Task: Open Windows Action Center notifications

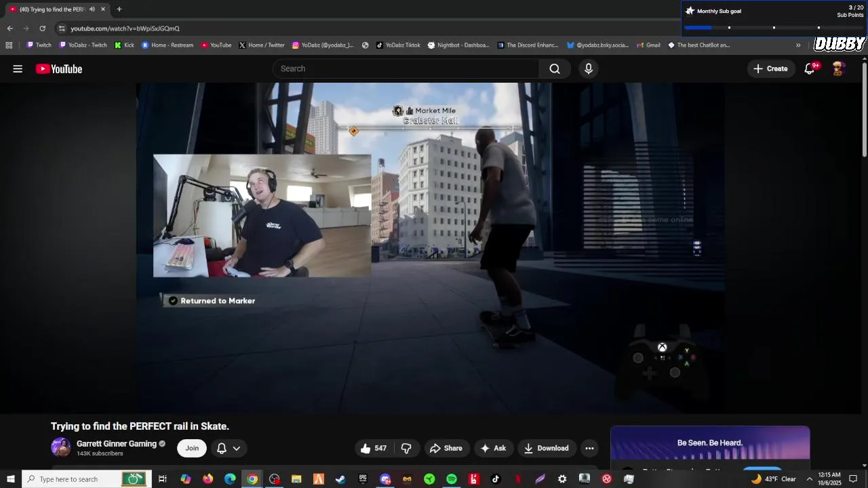Action: click(853, 479)
